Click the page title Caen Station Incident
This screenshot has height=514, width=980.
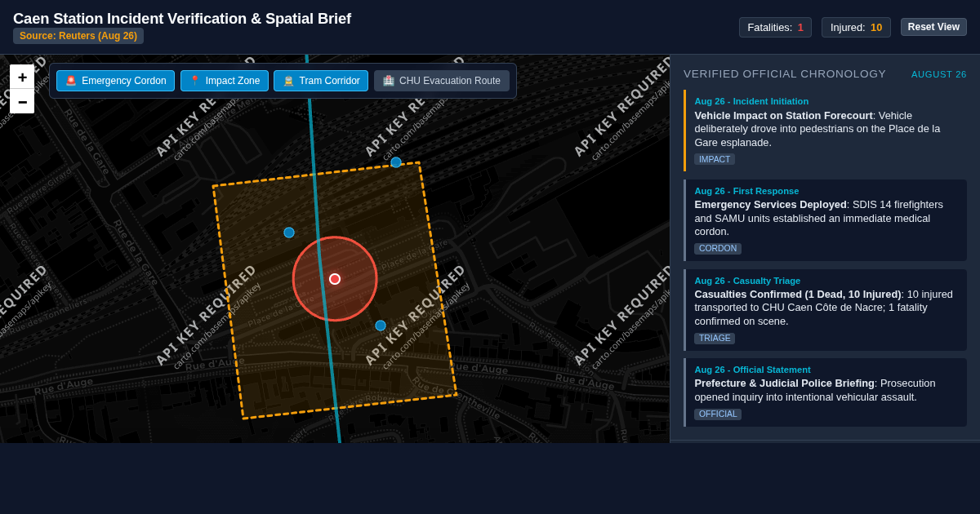pyautogui.click(x=182, y=18)
